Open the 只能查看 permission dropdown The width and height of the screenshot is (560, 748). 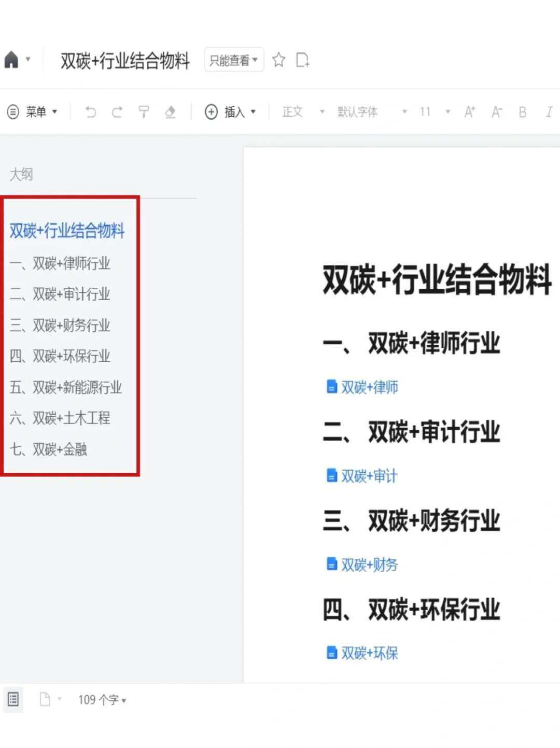(x=234, y=60)
